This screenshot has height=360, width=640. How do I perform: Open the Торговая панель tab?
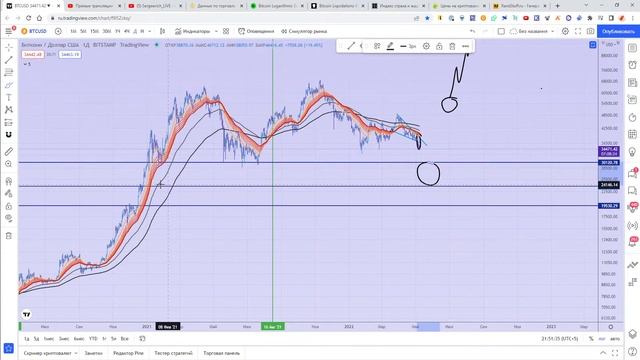point(222,353)
